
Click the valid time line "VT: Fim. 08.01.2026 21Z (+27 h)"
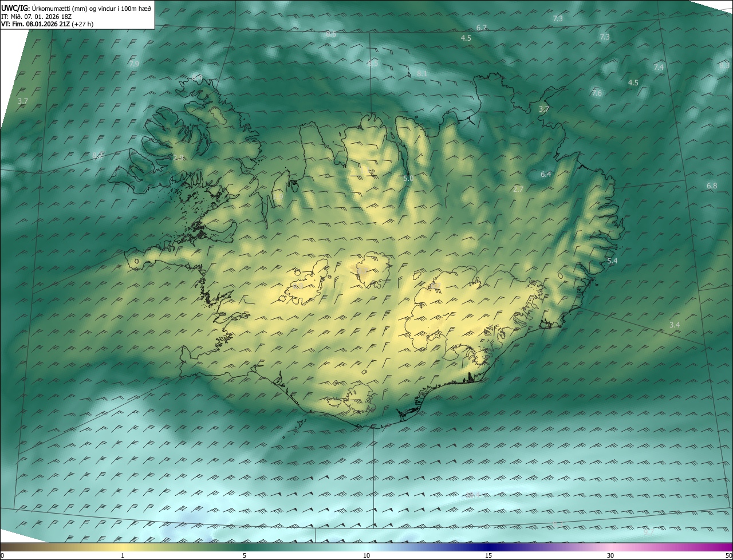tap(48, 24)
